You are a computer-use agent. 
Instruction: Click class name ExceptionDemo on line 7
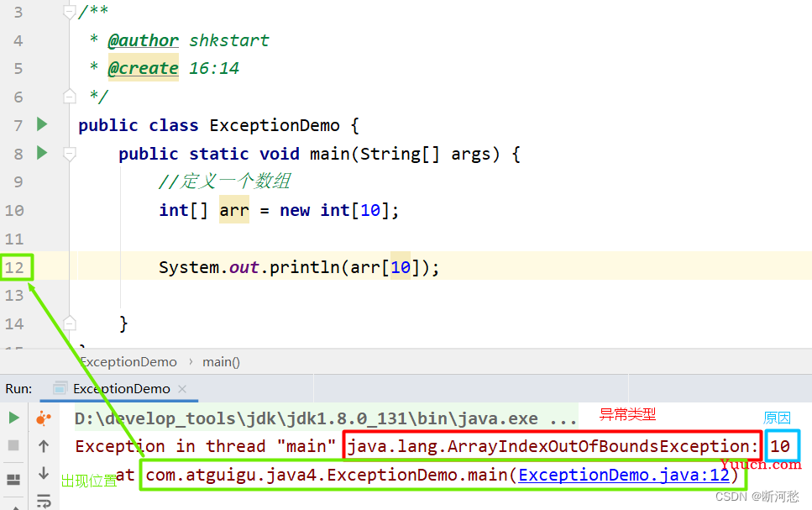[275, 125]
